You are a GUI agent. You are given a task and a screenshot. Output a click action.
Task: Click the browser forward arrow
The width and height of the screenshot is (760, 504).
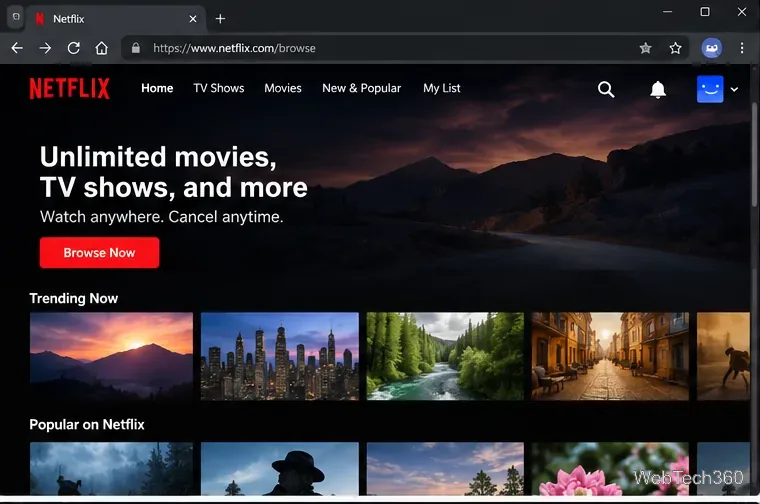point(45,48)
